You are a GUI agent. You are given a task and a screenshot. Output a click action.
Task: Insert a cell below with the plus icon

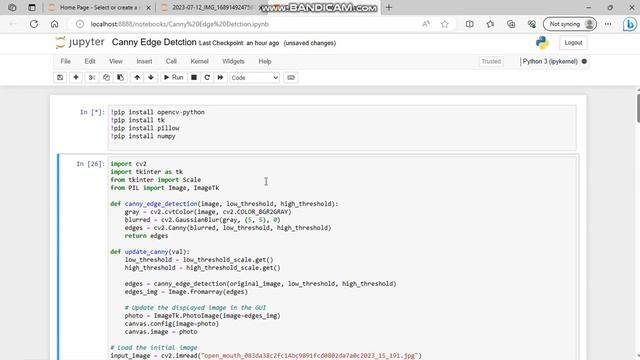pos(76,78)
